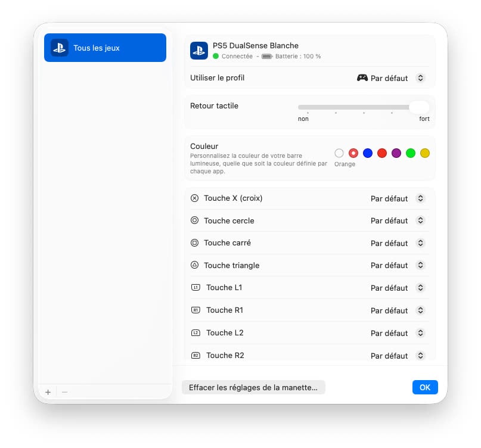Viewport: 481px width, 448px height.
Task: Click the Retour tactile label
Action: [214, 106]
